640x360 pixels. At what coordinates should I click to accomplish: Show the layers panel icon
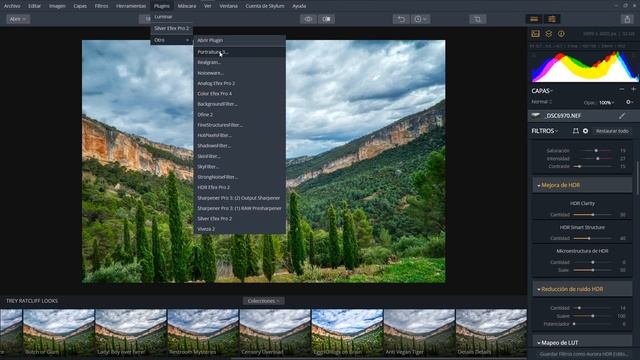pos(549,34)
